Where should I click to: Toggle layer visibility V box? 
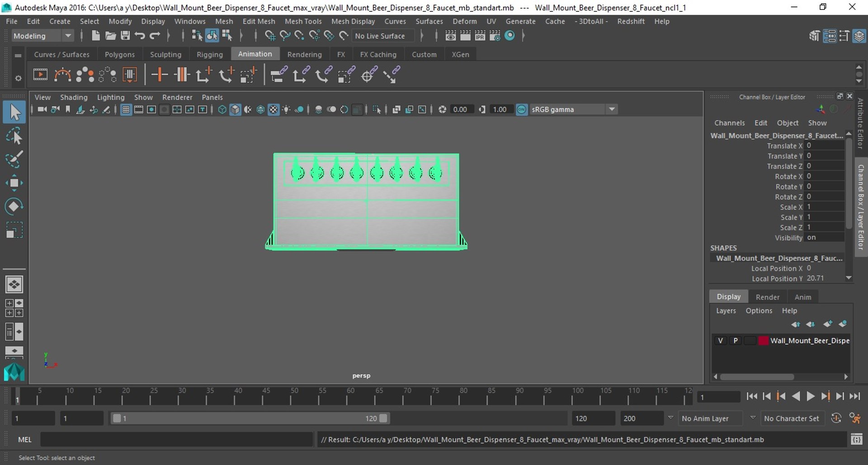(720, 341)
